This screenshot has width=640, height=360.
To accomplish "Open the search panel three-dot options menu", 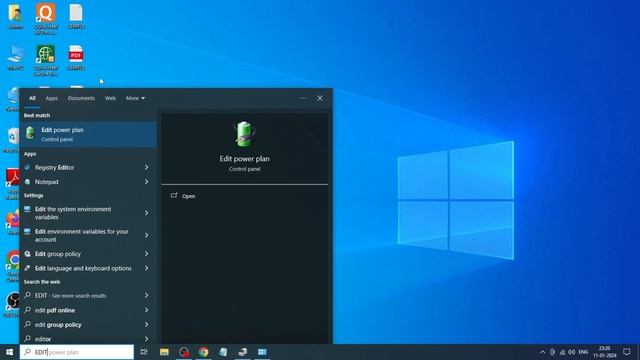I will [x=303, y=98].
